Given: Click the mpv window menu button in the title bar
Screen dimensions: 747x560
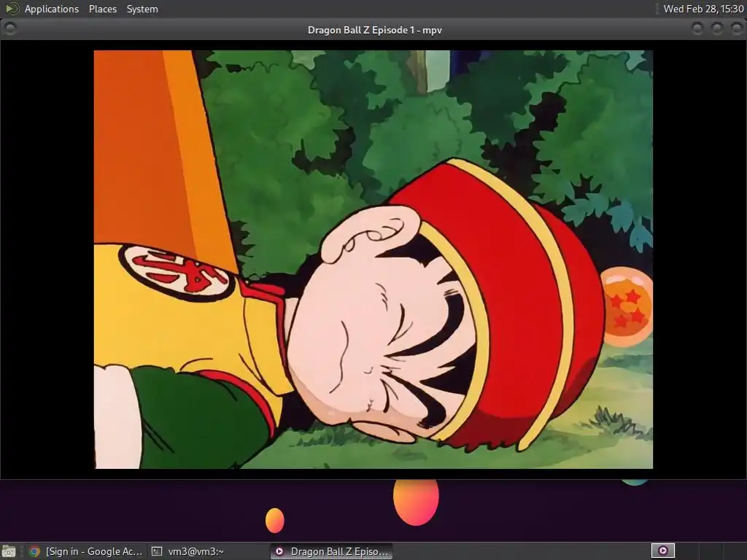Looking at the screenshot, I should pos(9,29).
